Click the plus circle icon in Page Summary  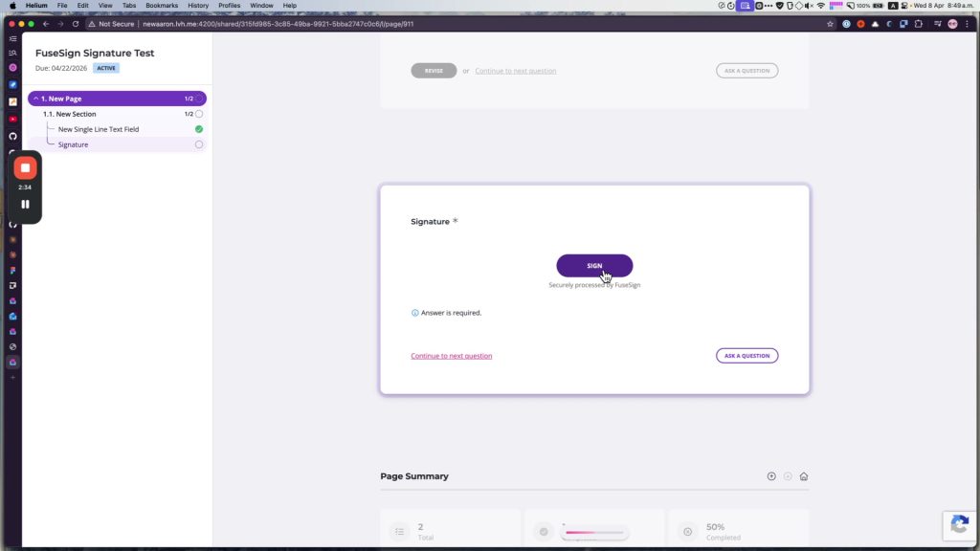(x=771, y=476)
